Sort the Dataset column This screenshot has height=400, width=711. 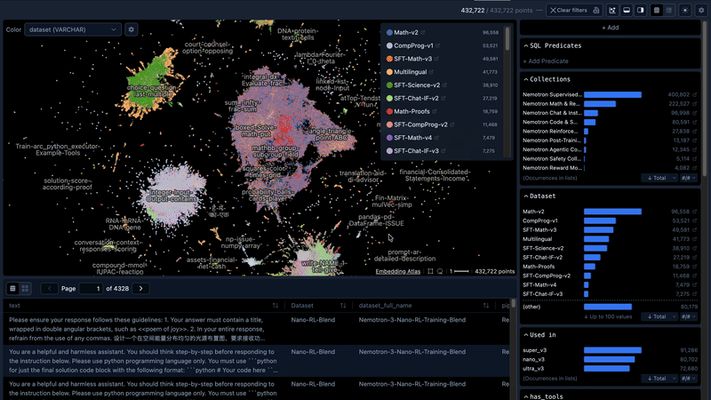343,306
